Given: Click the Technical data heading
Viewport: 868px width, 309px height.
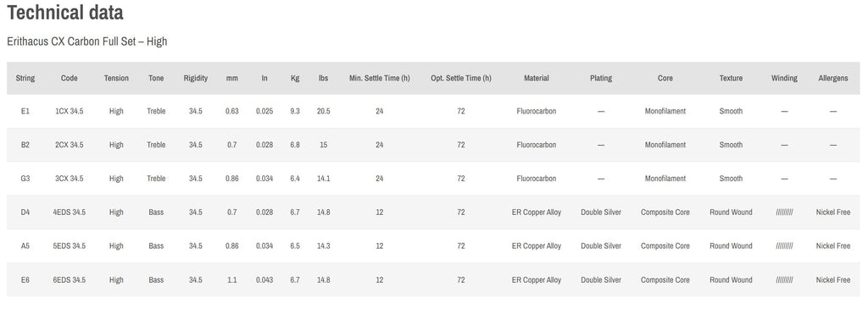Looking at the screenshot, I should pyautogui.click(x=65, y=12).
